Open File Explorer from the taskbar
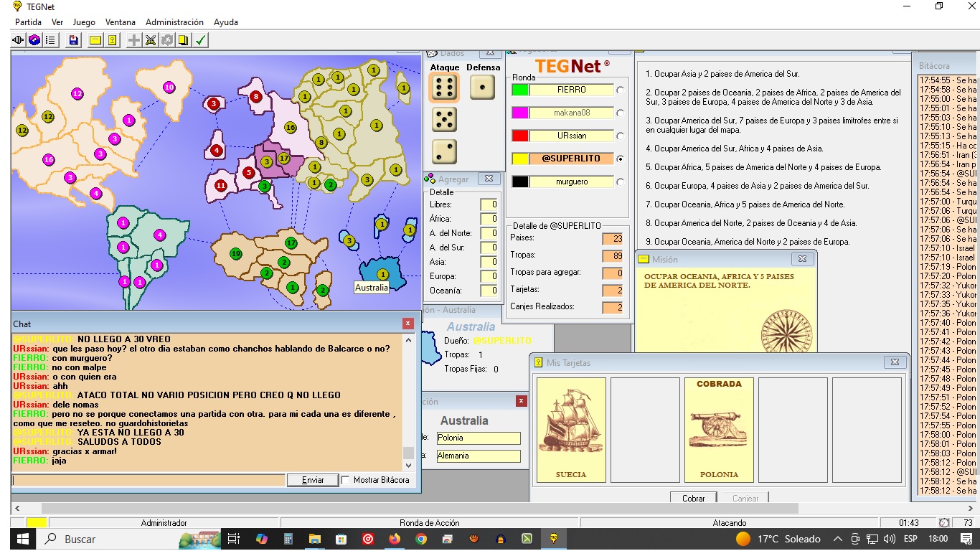Viewport: 980px width, 551px height. pos(315,539)
